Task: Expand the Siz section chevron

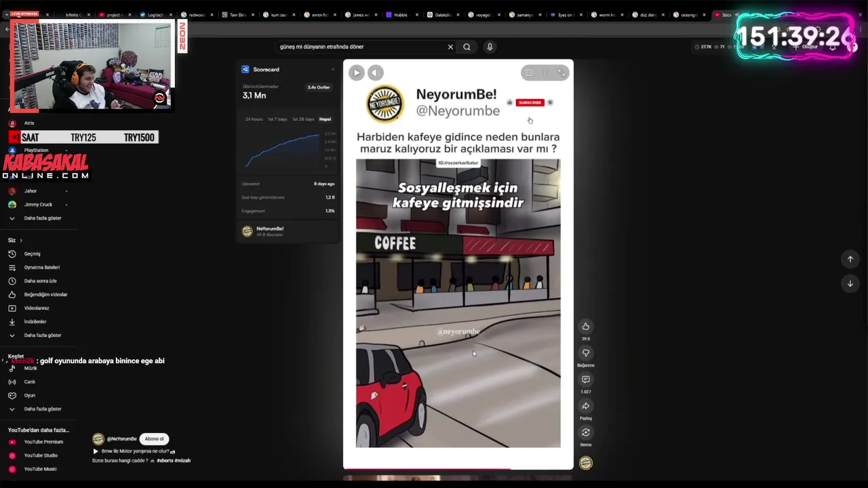Action: [21, 240]
